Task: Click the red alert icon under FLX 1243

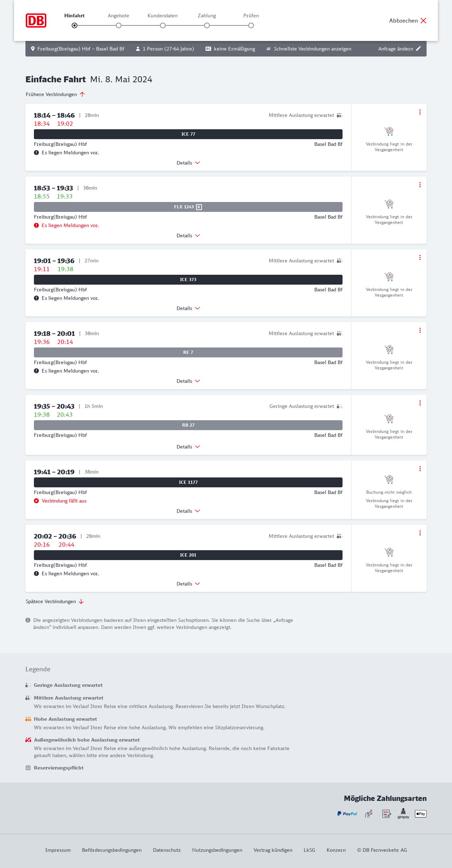Action: [36, 225]
